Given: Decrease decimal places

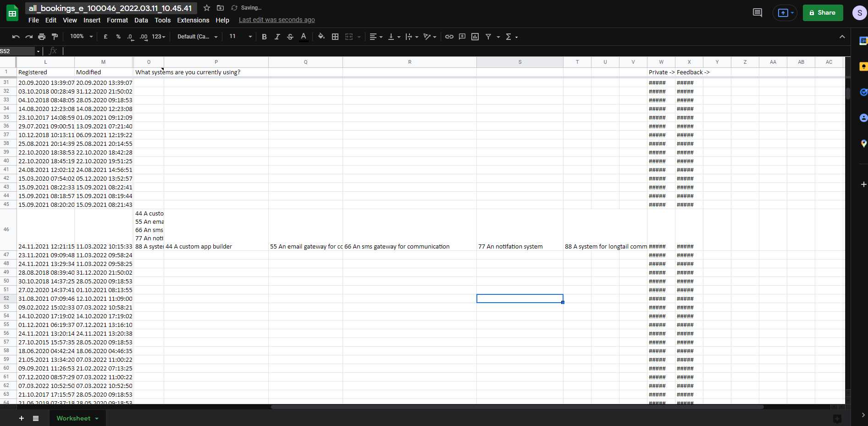Looking at the screenshot, I should (131, 37).
